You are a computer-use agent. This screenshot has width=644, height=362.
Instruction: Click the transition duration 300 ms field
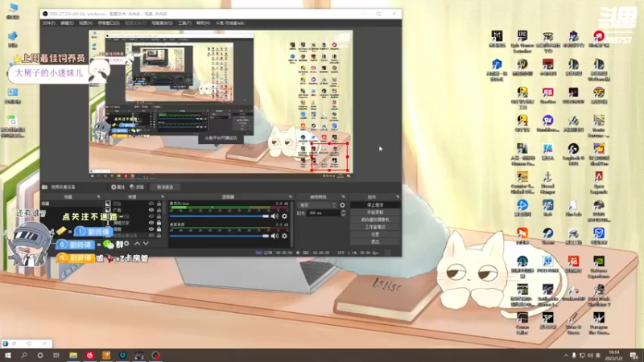click(324, 213)
